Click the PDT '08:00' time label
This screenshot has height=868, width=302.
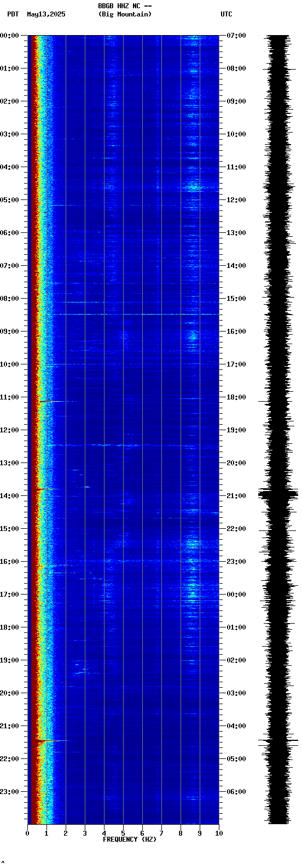[x=9, y=299]
